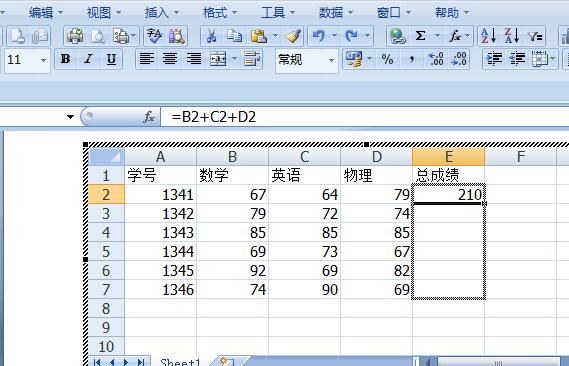Click the Print toolbar icon
The height and width of the screenshot is (366, 569).
[75, 36]
